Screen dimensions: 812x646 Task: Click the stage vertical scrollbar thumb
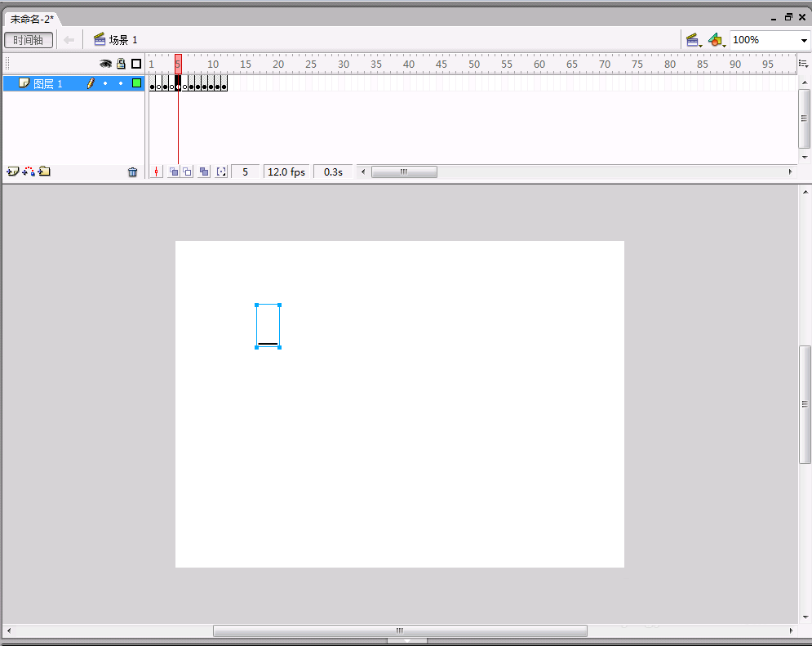point(805,404)
